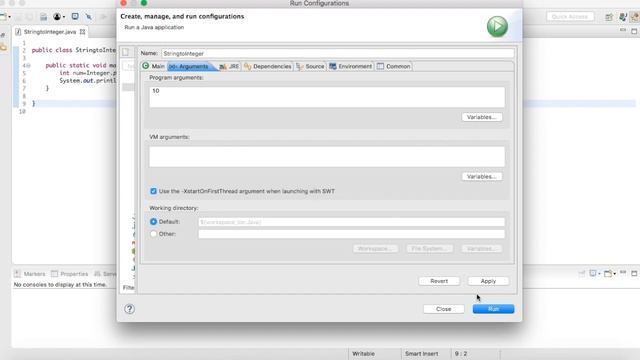Click the File System... button
This screenshot has width=640, height=360.
click(430, 249)
